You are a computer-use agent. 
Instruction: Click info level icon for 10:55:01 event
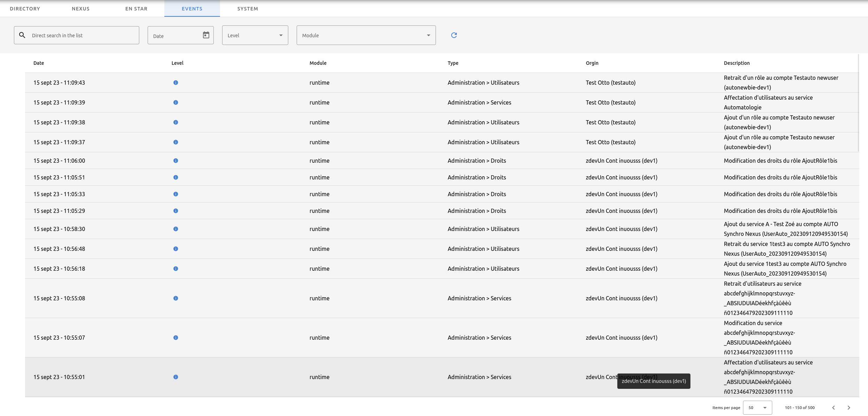176,377
